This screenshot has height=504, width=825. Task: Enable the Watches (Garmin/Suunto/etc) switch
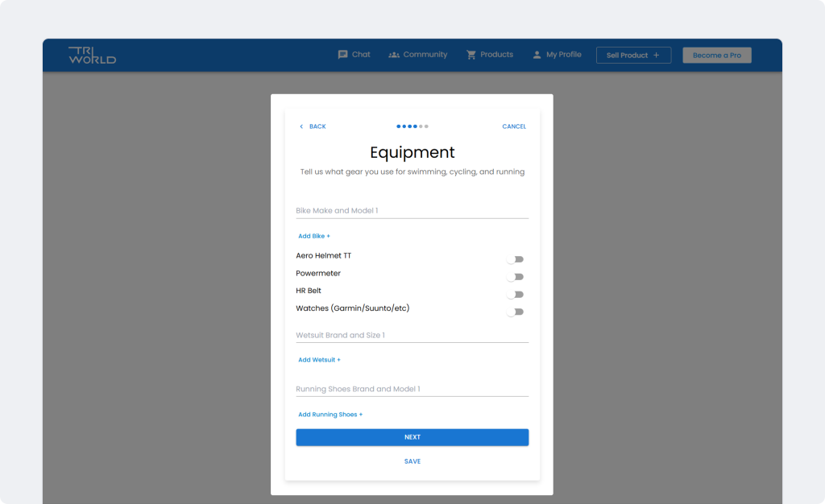point(516,312)
